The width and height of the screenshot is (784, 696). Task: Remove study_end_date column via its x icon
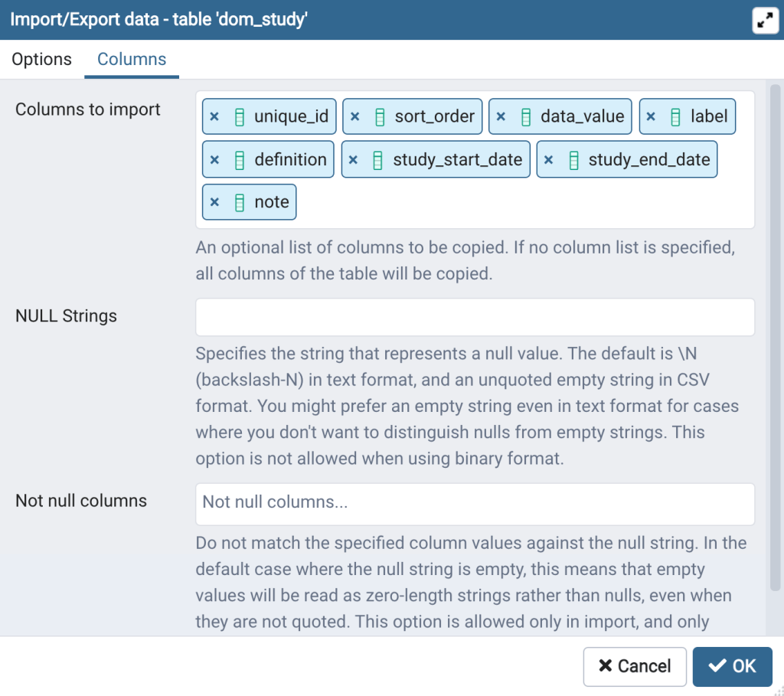(548, 160)
